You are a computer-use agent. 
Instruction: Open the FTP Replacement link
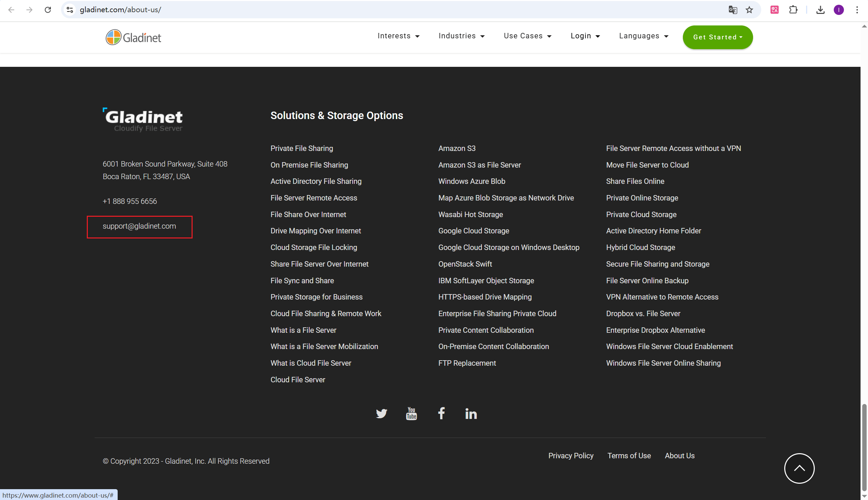coord(467,363)
